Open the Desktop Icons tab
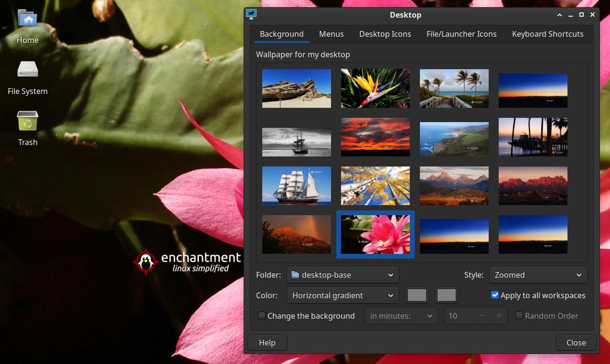610x364 pixels. [385, 34]
